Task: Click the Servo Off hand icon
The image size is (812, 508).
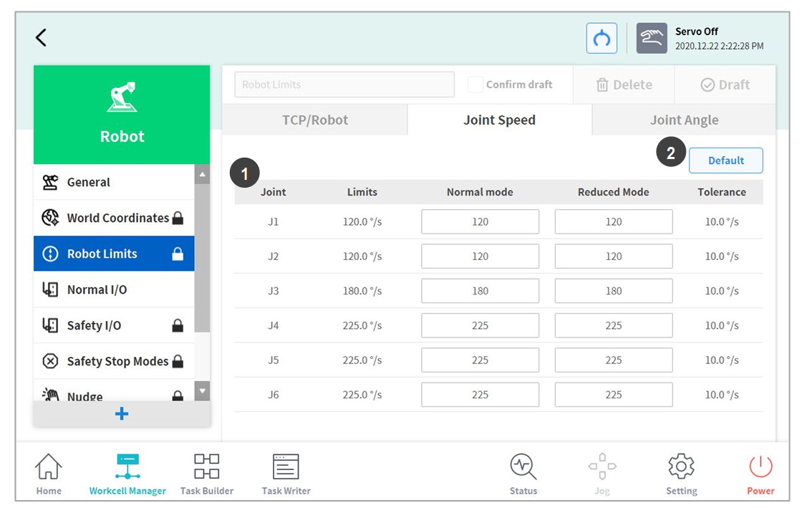Action: [x=652, y=39]
